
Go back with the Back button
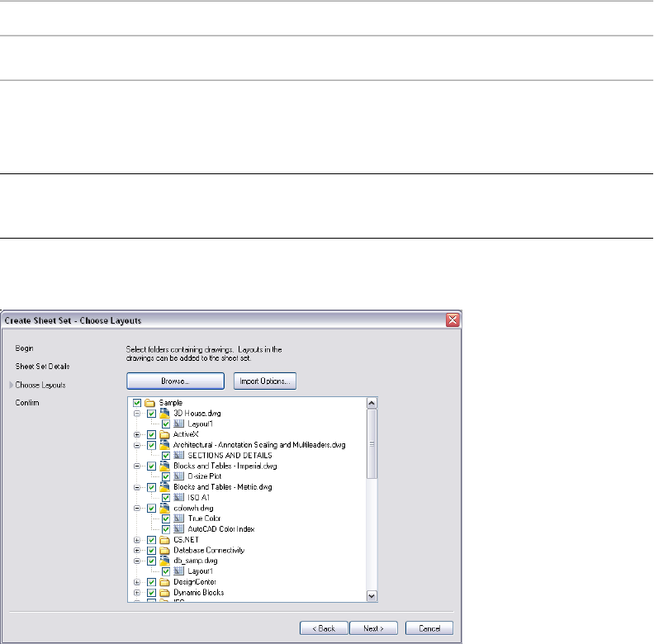pos(324,628)
